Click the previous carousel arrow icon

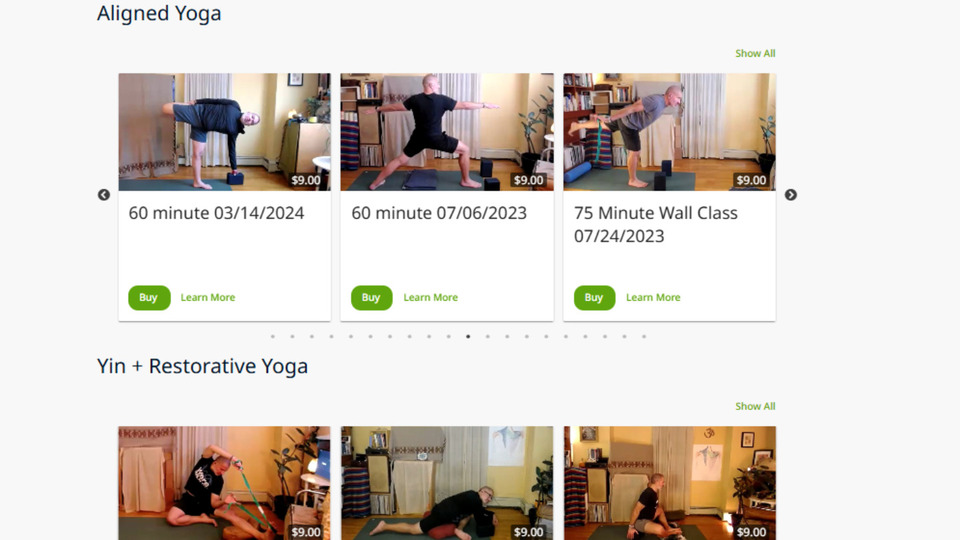tap(104, 195)
